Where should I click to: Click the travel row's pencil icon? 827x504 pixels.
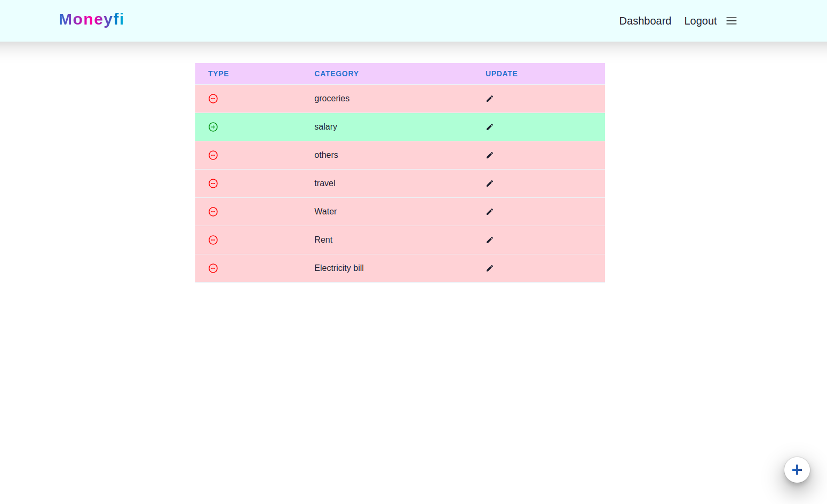pos(490,183)
